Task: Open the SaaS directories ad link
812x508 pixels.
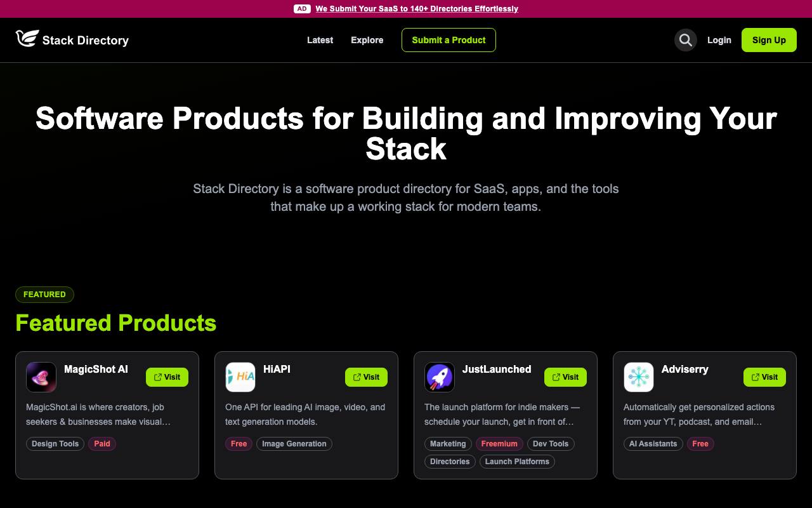Action: tap(417, 9)
